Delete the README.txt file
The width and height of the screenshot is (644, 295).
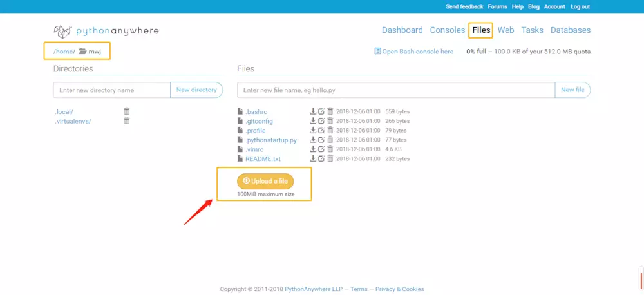[x=330, y=158]
